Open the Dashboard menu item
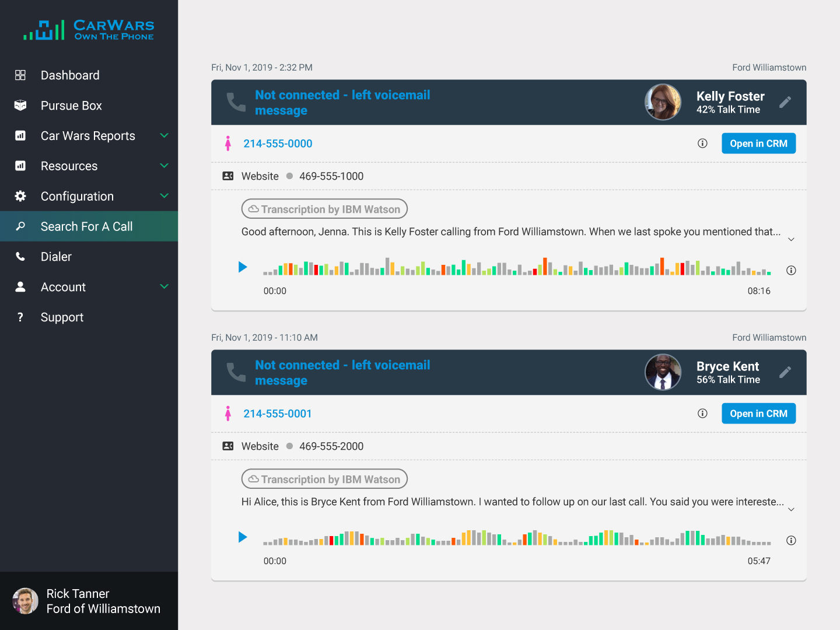This screenshot has height=630, width=840. (x=89, y=75)
